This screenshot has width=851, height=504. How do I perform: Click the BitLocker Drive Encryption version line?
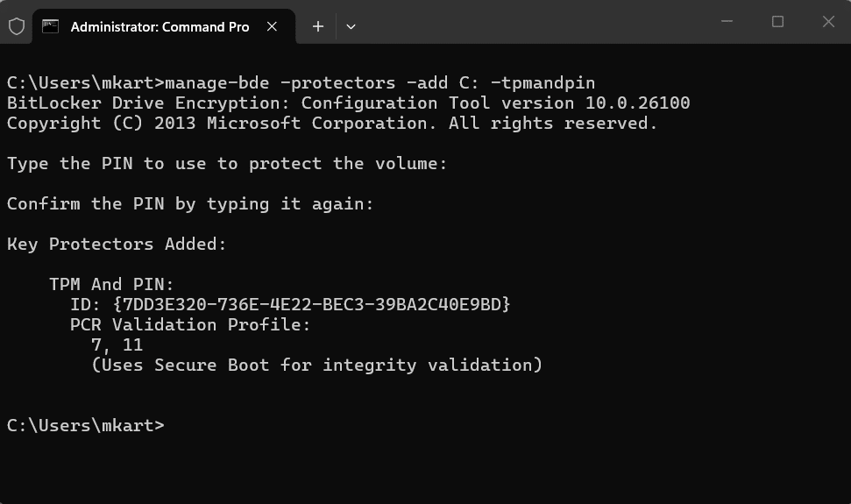point(348,103)
